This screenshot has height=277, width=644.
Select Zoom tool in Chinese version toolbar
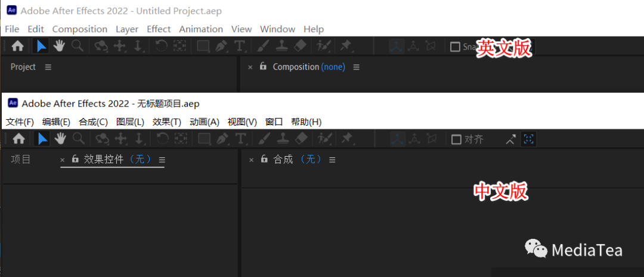click(79, 139)
